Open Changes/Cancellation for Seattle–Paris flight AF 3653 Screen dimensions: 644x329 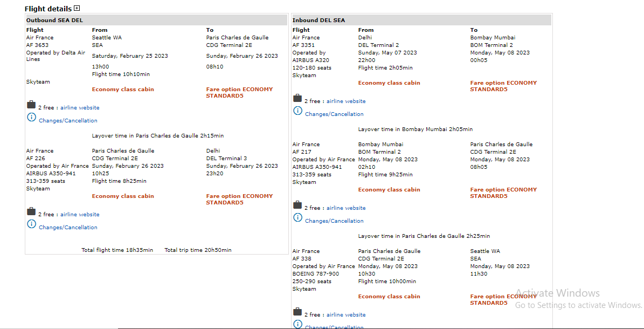[x=68, y=121]
